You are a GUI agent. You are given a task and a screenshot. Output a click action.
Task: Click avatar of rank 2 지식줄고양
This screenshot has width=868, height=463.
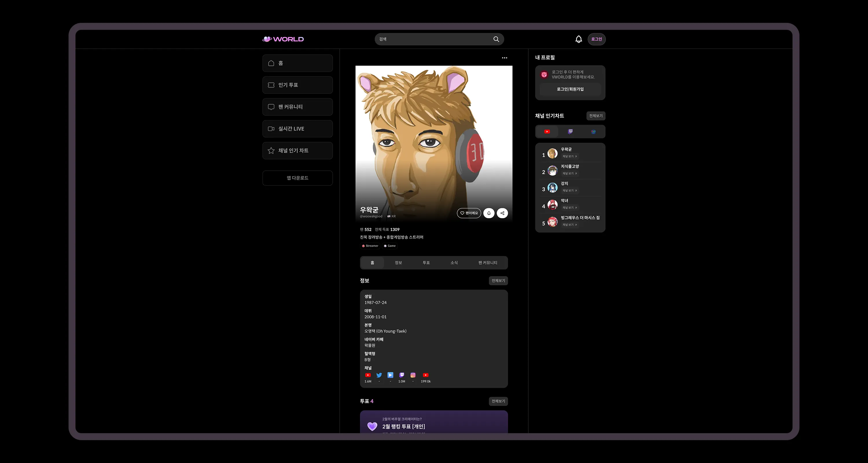[x=552, y=170]
